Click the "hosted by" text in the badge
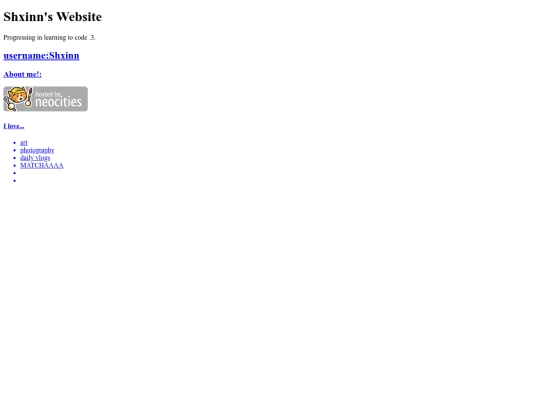The height and width of the screenshot is (405, 540). [49, 94]
